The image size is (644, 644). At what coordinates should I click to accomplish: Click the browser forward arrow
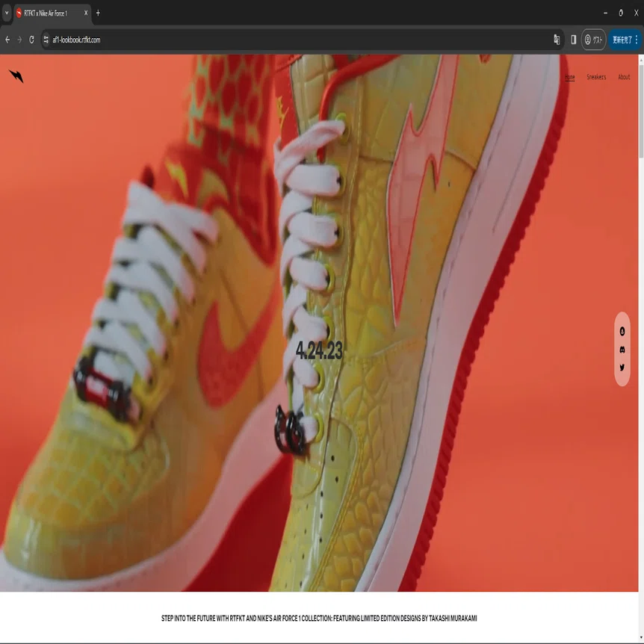click(19, 40)
